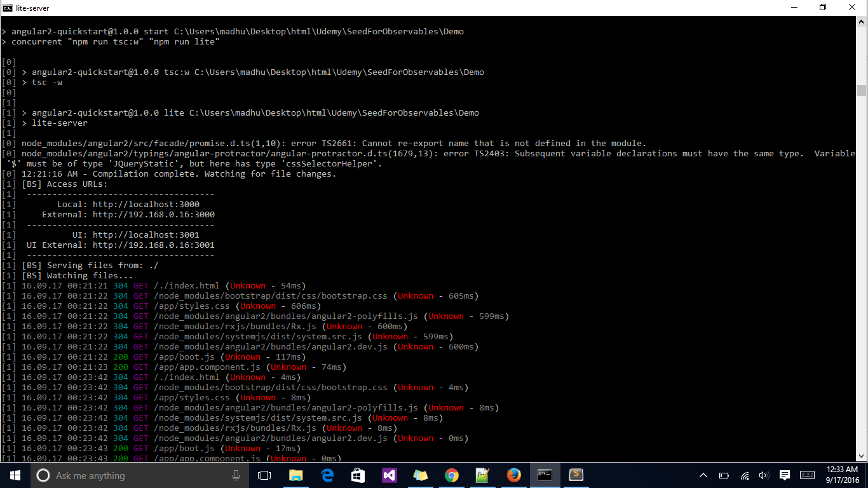The image size is (868, 488).
Task: Open the volume control tray icon
Action: pyautogui.click(x=764, y=475)
